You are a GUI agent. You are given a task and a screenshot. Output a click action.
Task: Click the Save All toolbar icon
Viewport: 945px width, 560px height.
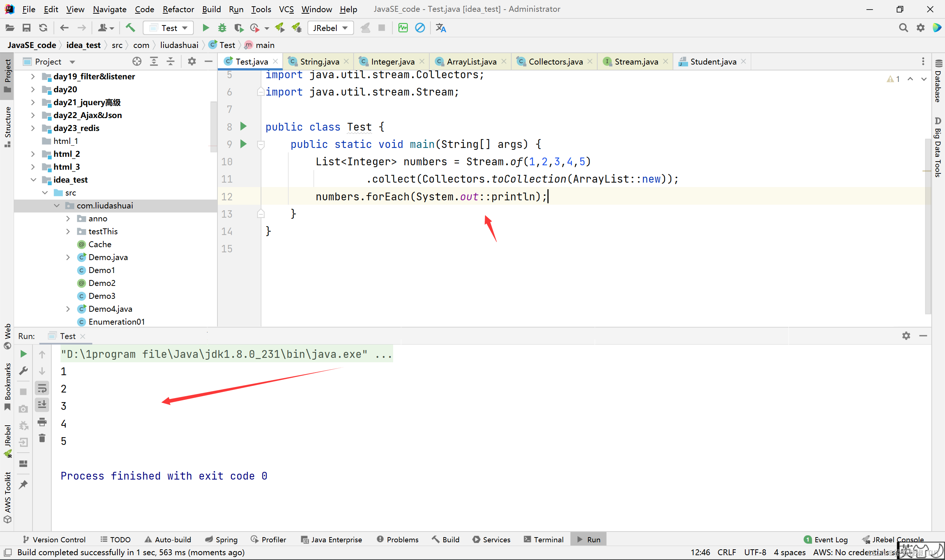coord(27,28)
